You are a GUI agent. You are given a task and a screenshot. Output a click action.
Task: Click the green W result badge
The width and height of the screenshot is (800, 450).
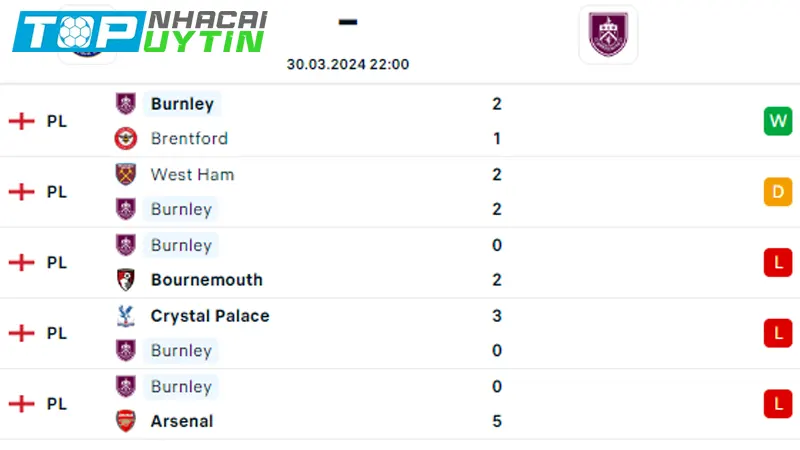click(778, 121)
